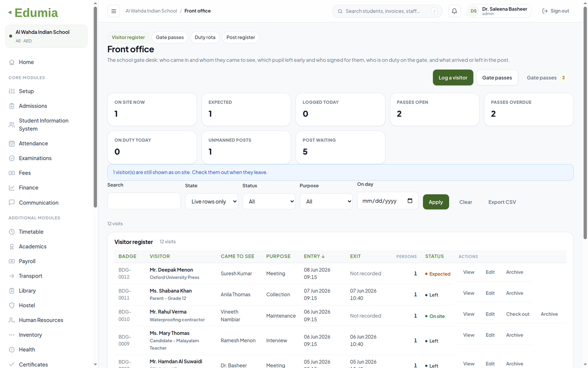Image resolution: width=588 pixels, height=368 pixels.
Task: Click the Log a visitor button
Action: tap(453, 77)
